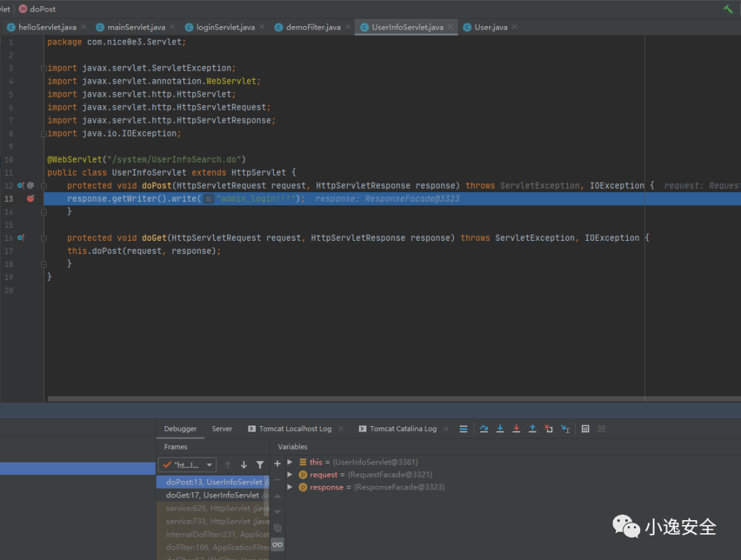Select the doPost:13, UserInfoServlet frame
The width and height of the screenshot is (741, 560).
213,482
